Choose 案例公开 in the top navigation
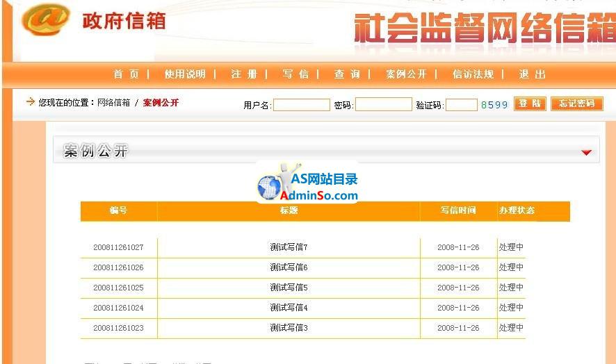The width and height of the screenshot is (616, 364). click(406, 74)
